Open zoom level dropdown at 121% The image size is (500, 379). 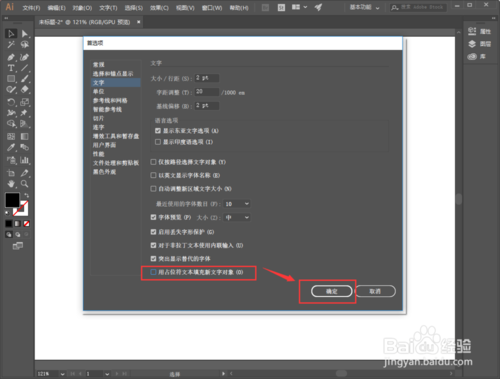click(x=62, y=374)
